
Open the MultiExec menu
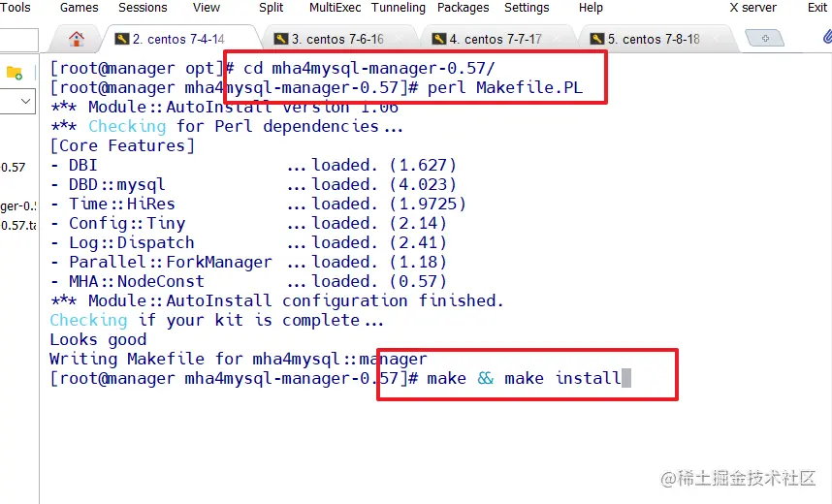point(335,8)
